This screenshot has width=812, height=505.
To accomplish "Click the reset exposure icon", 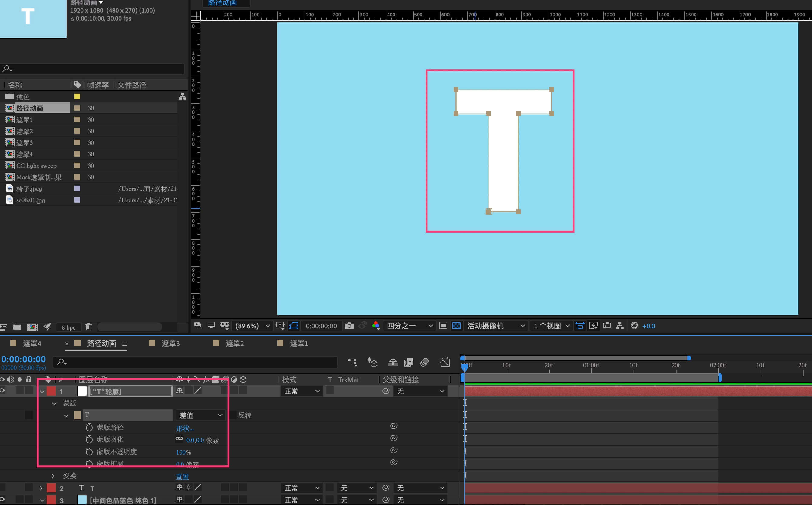I will [634, 326].
